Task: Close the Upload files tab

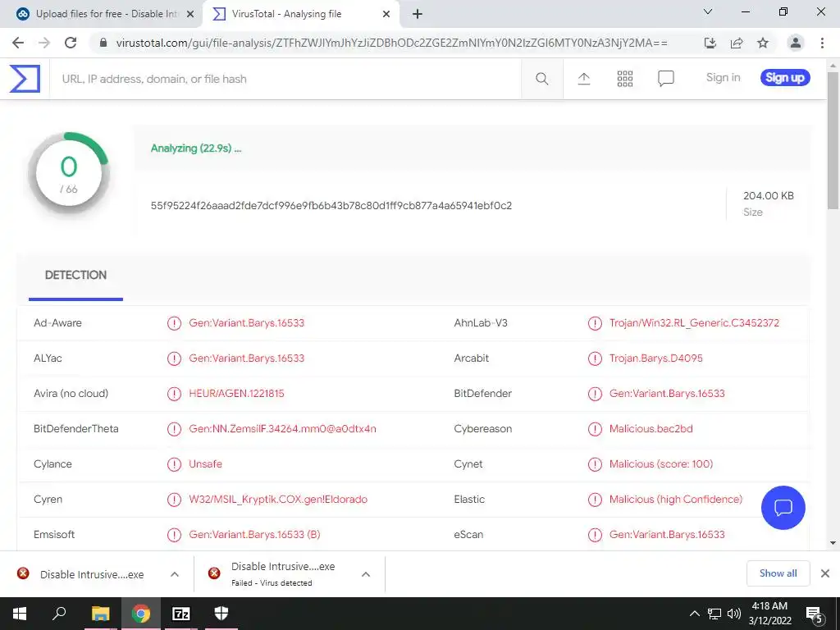Action: [x=190, y=15]
